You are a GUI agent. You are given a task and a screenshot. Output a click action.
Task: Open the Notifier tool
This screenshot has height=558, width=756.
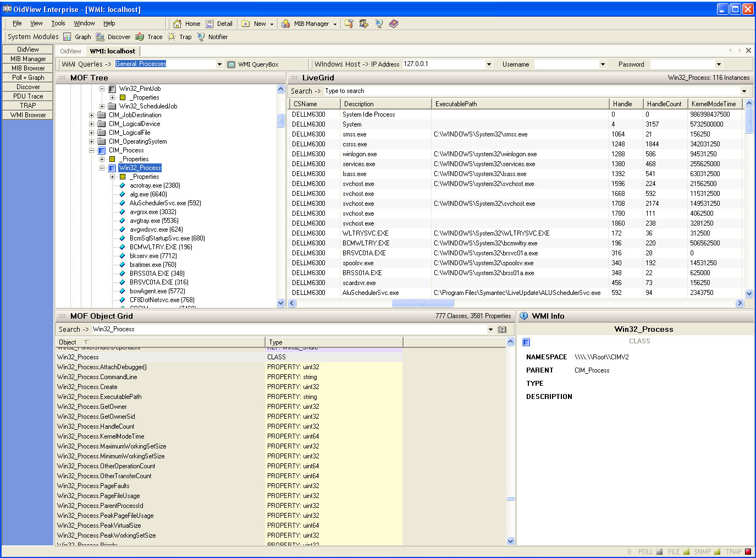(201, 37)
